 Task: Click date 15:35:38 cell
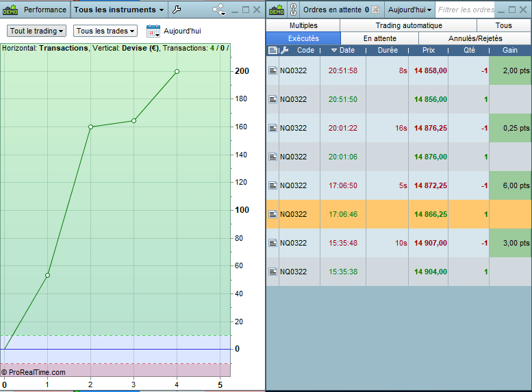point(343,272)
